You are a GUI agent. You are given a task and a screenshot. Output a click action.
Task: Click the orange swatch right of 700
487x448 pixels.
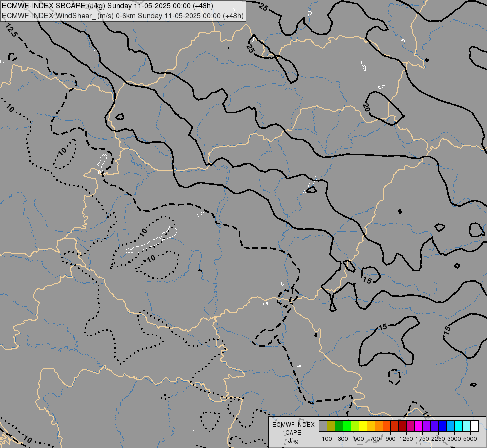(379, 426)
